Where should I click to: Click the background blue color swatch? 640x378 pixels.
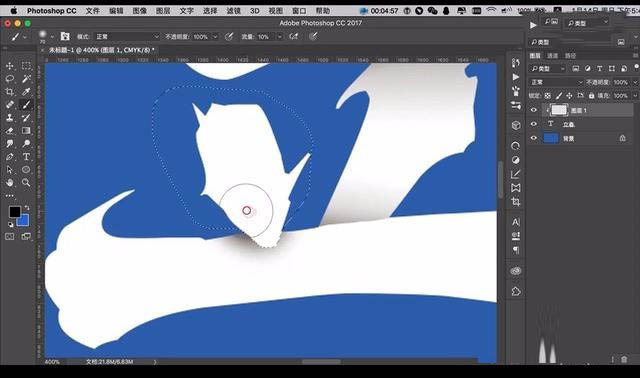pos(24,221)
